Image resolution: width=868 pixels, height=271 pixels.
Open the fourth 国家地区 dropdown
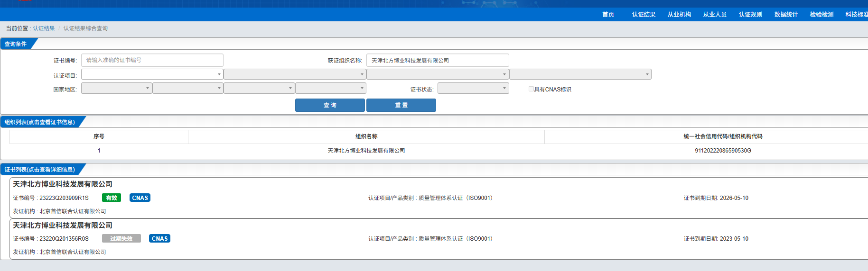331,88
